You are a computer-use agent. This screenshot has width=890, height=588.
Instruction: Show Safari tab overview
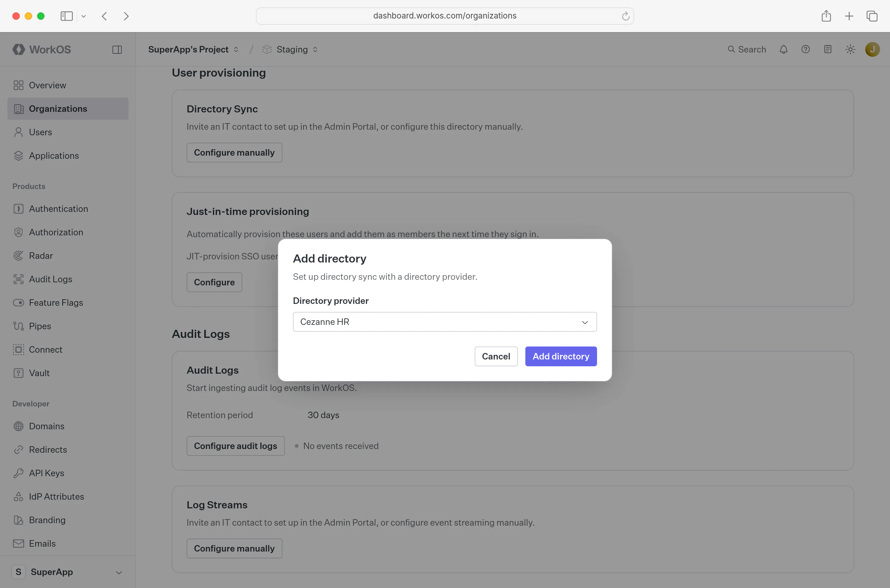(872, 16)
